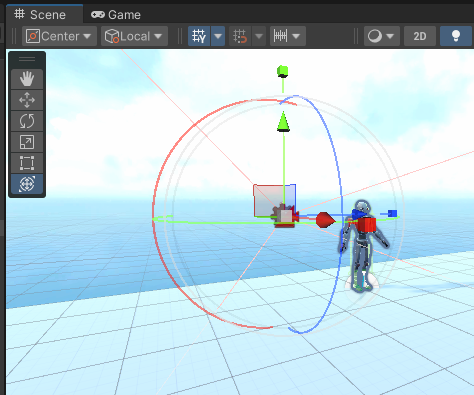Select the Transform combined tool

click(27, 184)
